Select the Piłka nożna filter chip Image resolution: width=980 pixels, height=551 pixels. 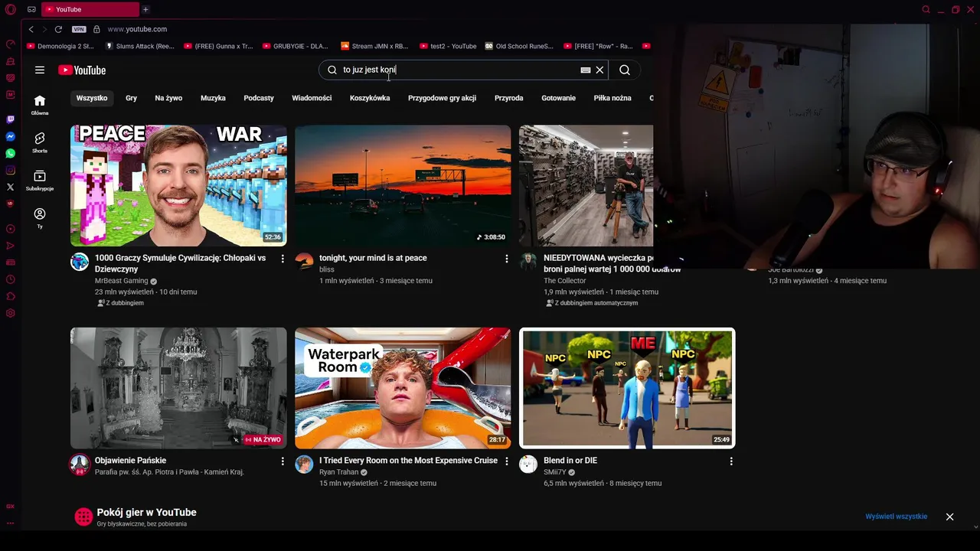[612, 98]
